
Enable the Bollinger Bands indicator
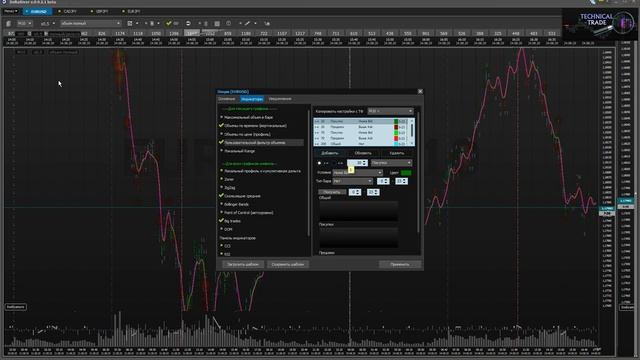pyautogui.click(x=235, y=204)
